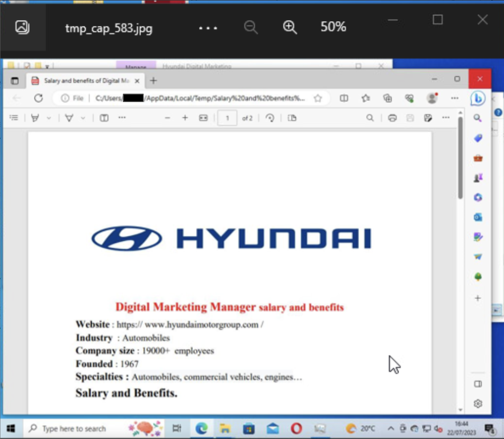Expand the draw tool dropdown arrow
Image resolution: width=504 pixels, height=439 pixels.
click(x=83, y=118)
